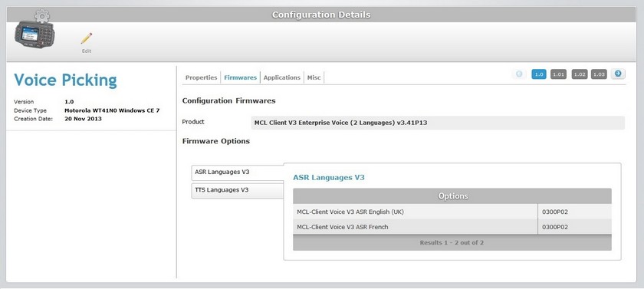Click 0300P02 in the French row

(555, 227)
